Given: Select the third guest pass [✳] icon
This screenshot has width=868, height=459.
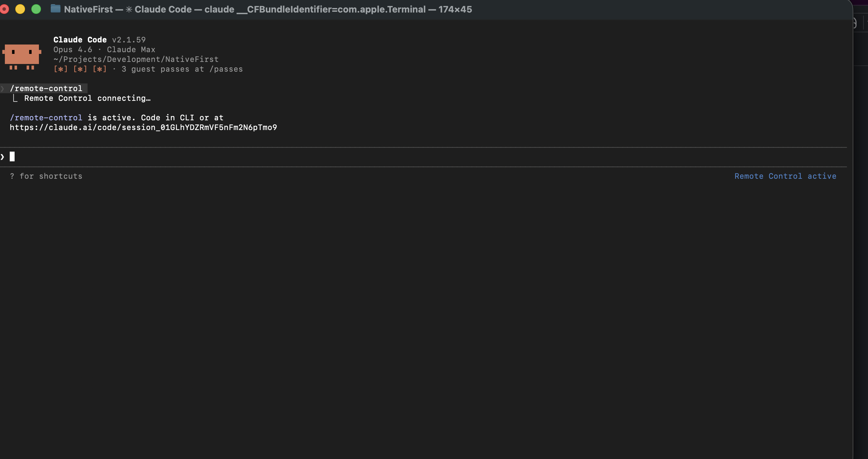Looking at the screenshot, I should 99,69.
